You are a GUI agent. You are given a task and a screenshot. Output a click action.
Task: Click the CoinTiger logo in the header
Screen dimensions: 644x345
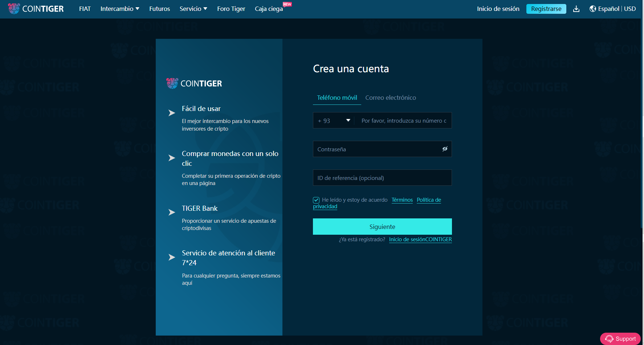(x=36, y=9)
